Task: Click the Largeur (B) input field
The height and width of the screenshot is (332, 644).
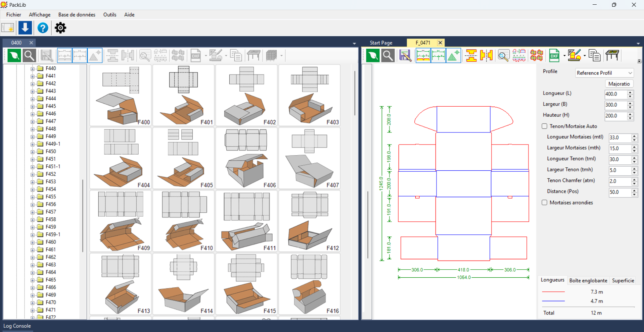Action: 616,105
